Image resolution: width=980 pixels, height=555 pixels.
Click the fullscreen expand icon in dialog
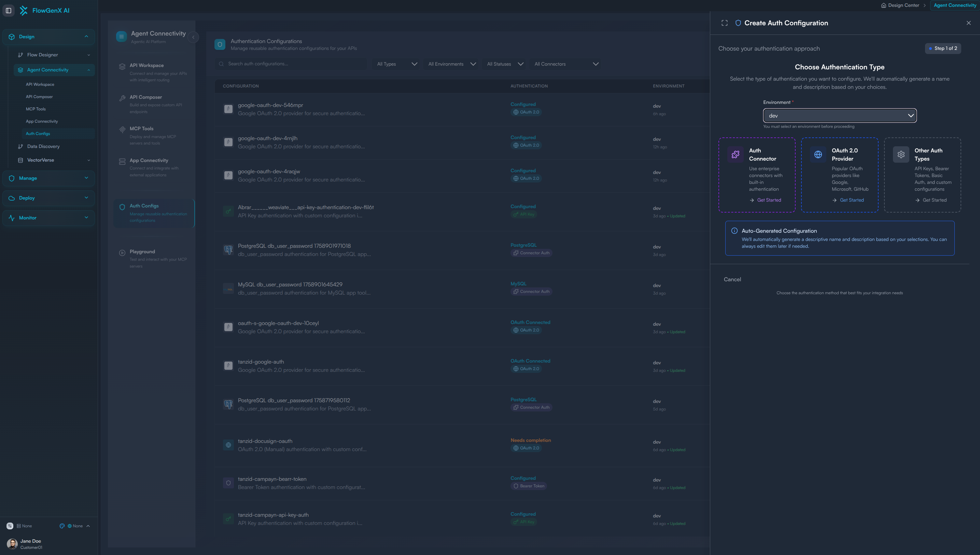(x=725, y=23)
